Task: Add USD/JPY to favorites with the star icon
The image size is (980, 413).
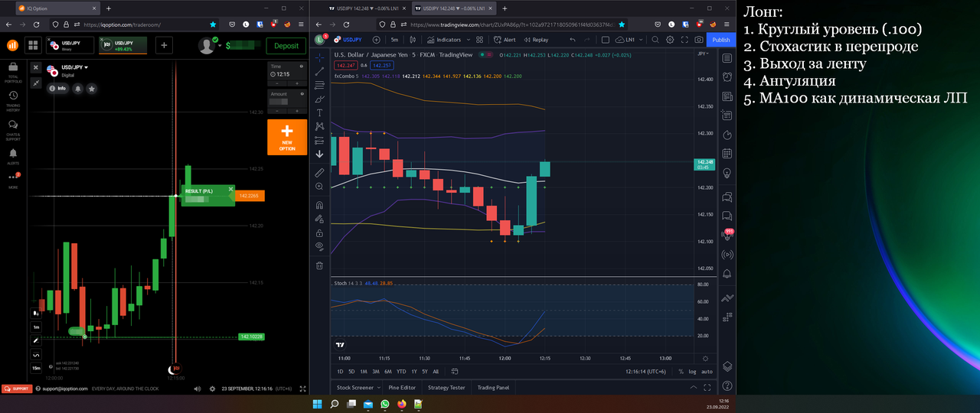Action: pyautogui.click(x=92, y=89)
